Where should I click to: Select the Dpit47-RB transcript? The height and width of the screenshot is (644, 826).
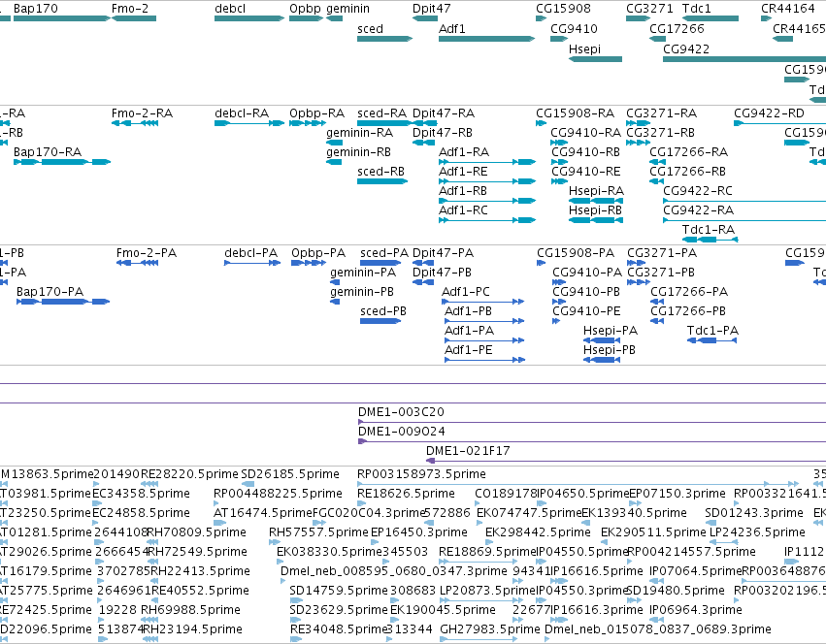pyautogui.click(x=423, y=143)
